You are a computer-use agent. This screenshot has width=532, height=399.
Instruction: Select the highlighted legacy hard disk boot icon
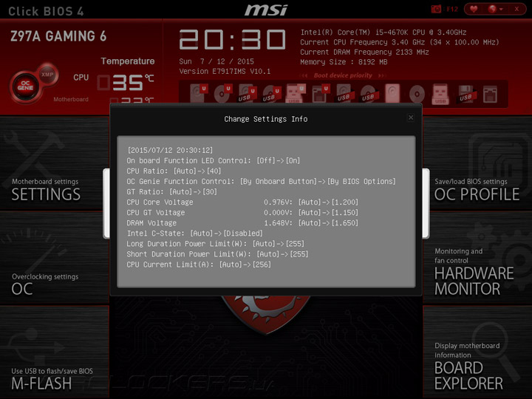click(x=392, y=93)
